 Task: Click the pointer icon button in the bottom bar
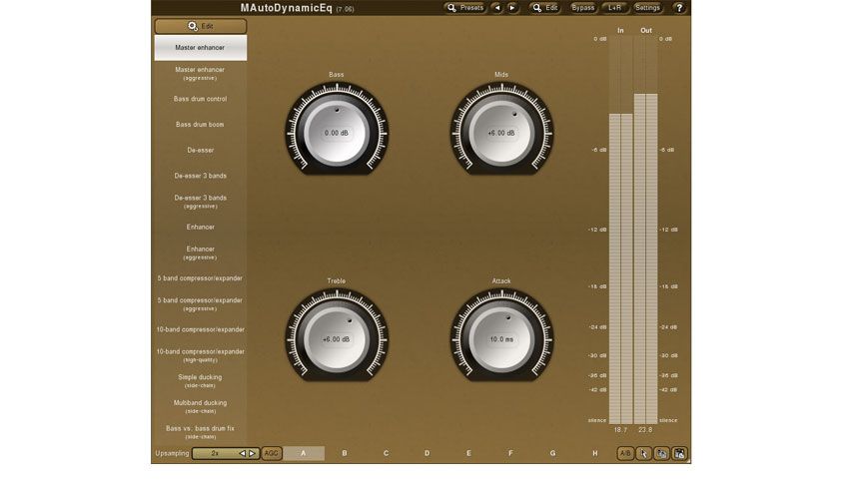click(x=643, y=453)
